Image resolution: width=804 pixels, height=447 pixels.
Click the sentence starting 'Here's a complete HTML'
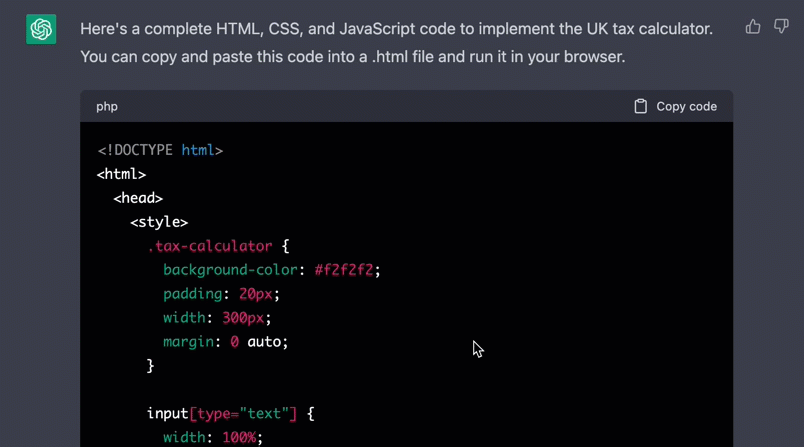396,29
